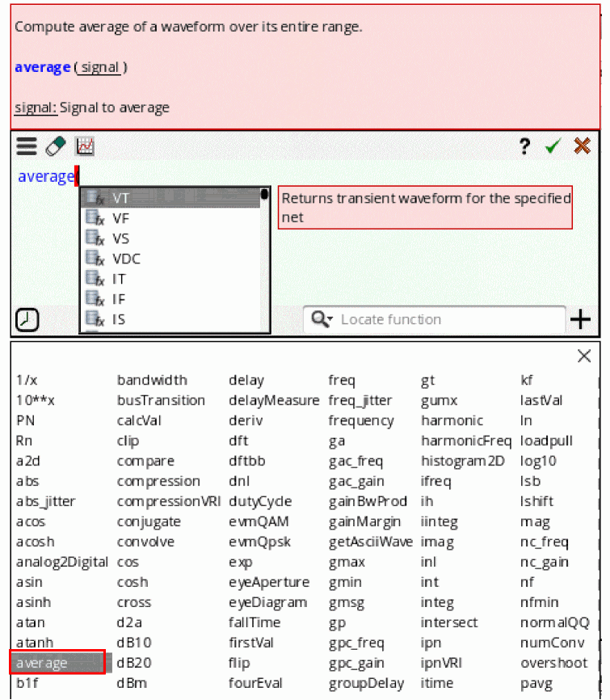Choose the 10**x function

(35, 400)
